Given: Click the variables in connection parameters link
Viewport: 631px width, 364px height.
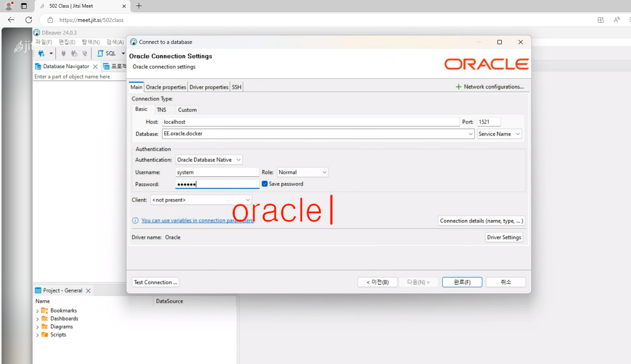Looking at the screenshot, I should tap(198, 220).
